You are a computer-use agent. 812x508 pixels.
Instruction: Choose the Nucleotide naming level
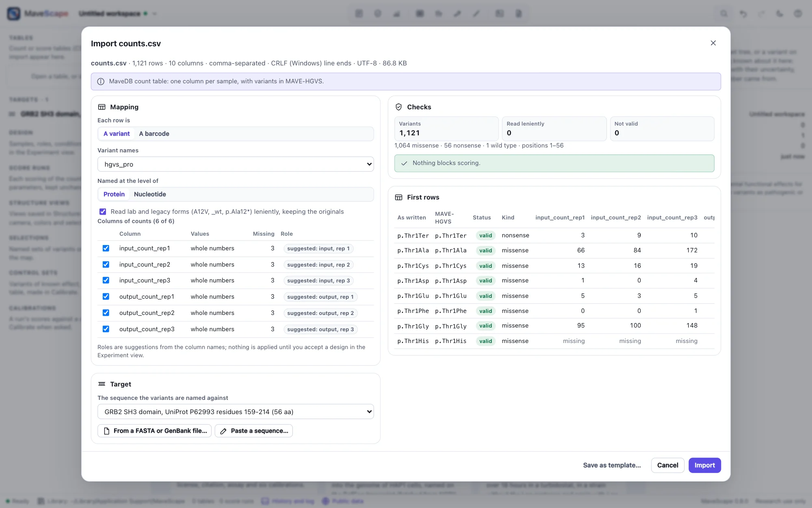(x=150, y=194)
